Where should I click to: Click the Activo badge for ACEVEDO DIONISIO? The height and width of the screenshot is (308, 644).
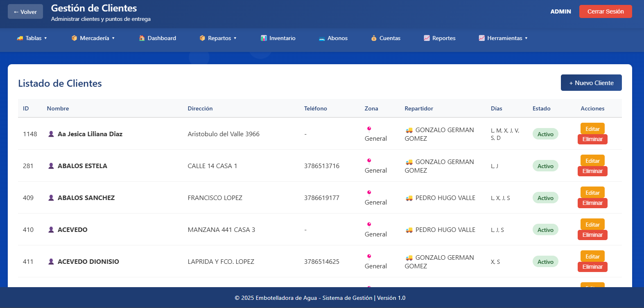545,262
